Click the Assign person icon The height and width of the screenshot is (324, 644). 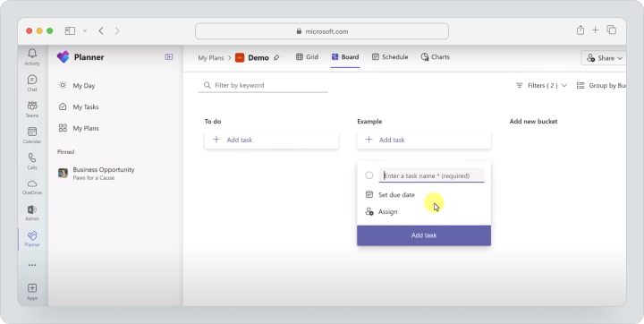[x=369, y=212]
